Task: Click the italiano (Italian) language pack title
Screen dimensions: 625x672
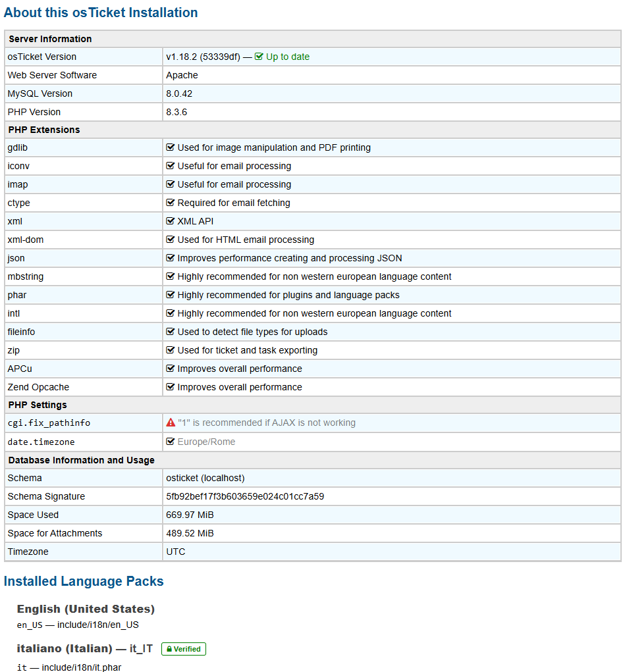Action: pyautogui.click(x=64, y=648)
